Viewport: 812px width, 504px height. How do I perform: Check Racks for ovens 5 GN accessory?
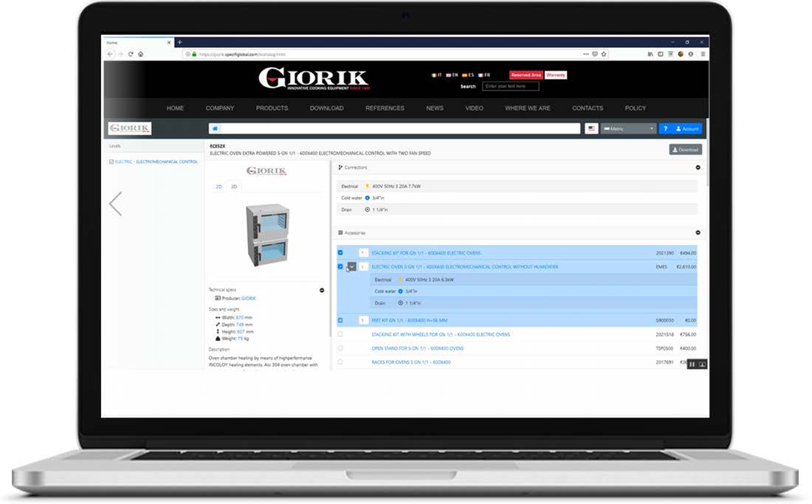pos(340,362)
